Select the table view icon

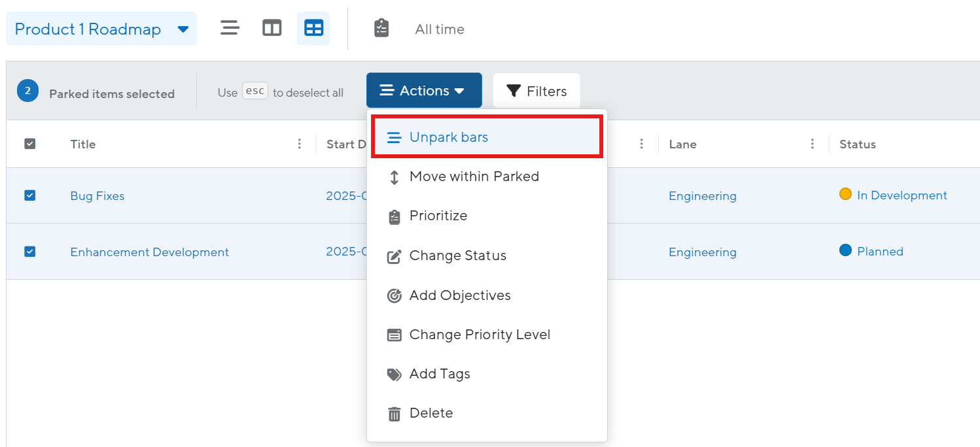[313, 28]
